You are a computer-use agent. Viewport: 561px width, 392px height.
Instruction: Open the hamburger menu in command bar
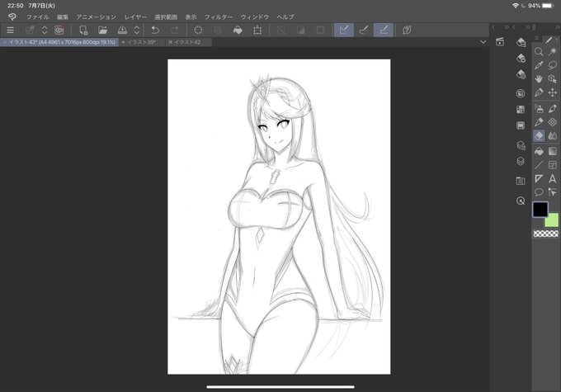pyautogui.click(x=11, y=30)
